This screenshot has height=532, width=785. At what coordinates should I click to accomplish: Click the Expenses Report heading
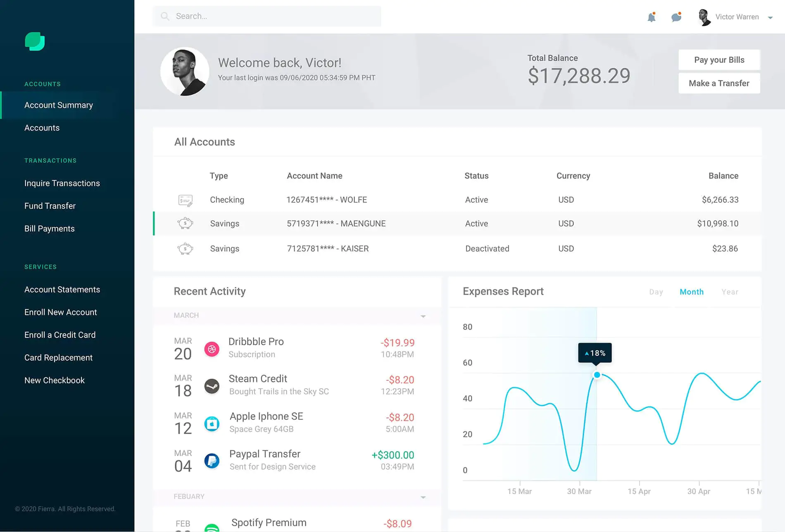coord(503,292)
